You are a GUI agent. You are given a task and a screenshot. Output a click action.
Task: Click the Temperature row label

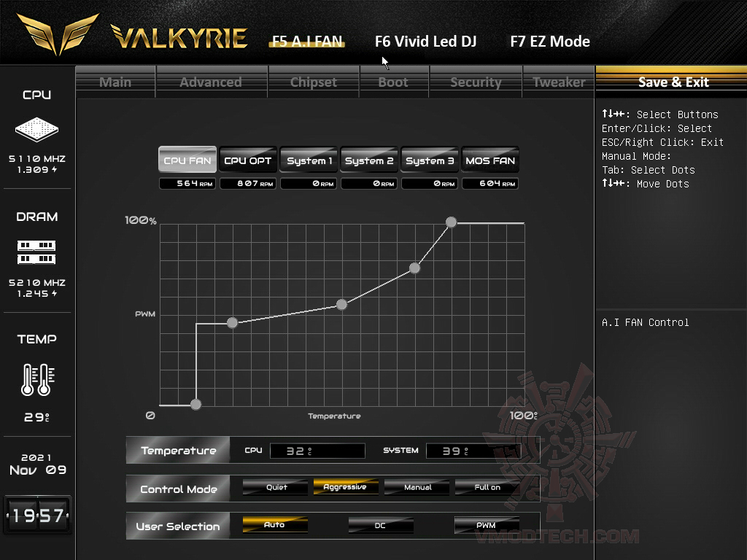pyautogui.click(x=178, y=451)
